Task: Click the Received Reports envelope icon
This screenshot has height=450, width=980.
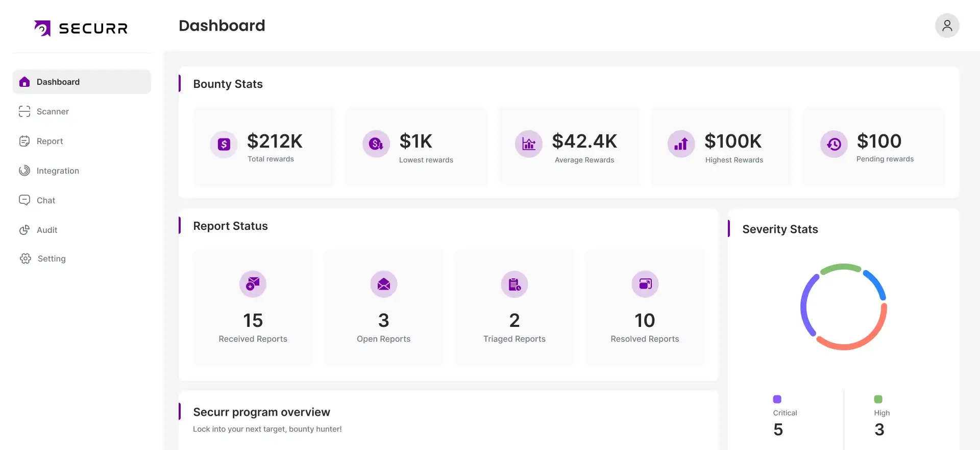Action: point(253,283)
